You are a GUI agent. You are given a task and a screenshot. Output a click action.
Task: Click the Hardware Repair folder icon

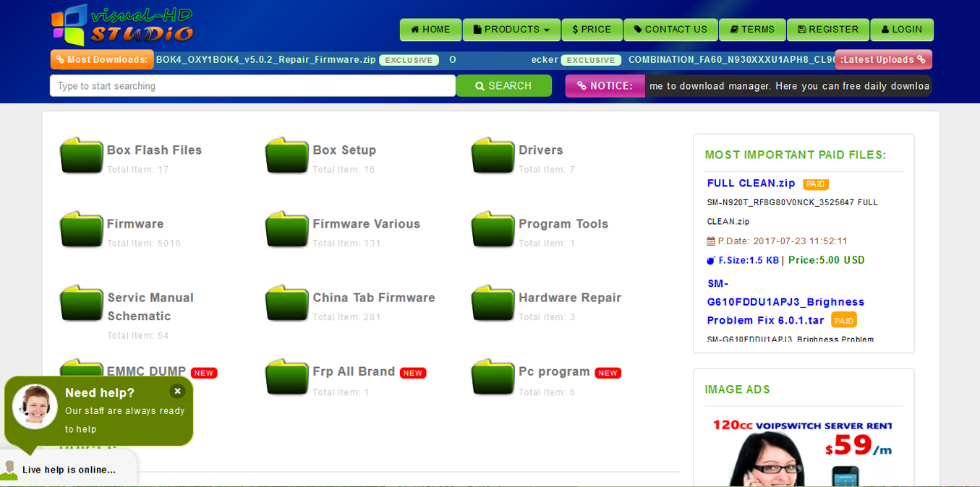[493, 303]
